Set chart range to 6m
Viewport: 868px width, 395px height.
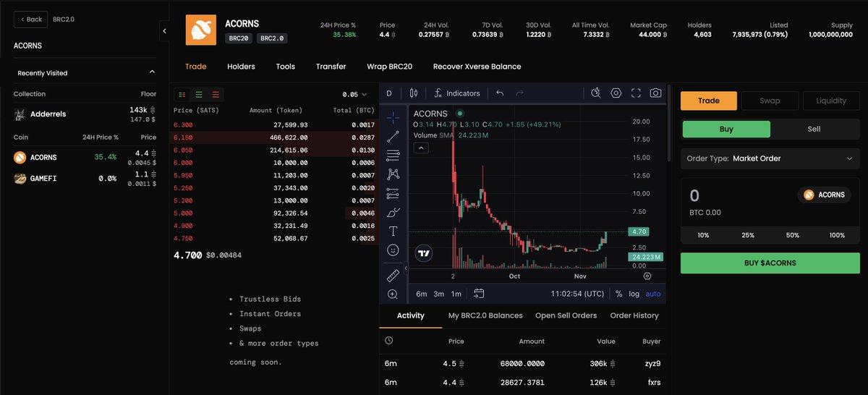pyautogui.click(x=422, y=294)
